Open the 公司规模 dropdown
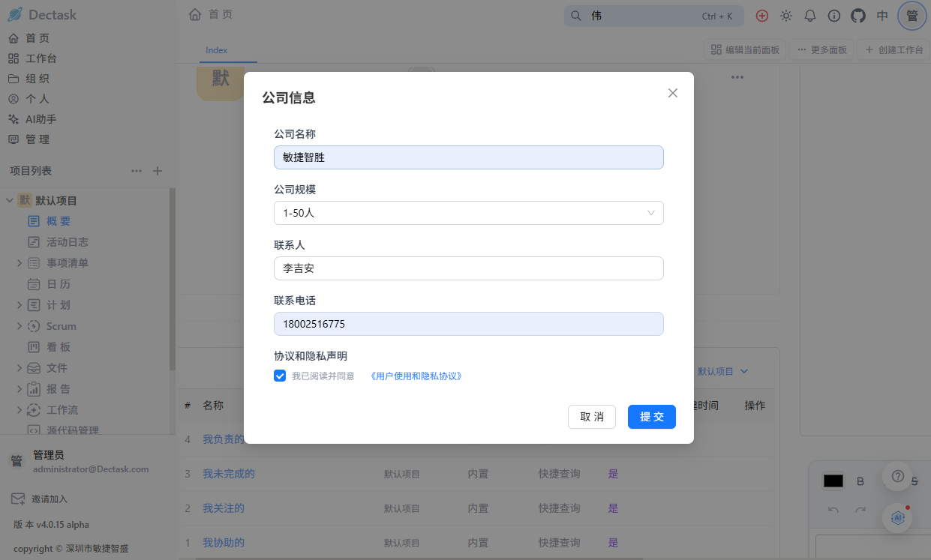The image size is (931, 560). (x=469, y=213)
